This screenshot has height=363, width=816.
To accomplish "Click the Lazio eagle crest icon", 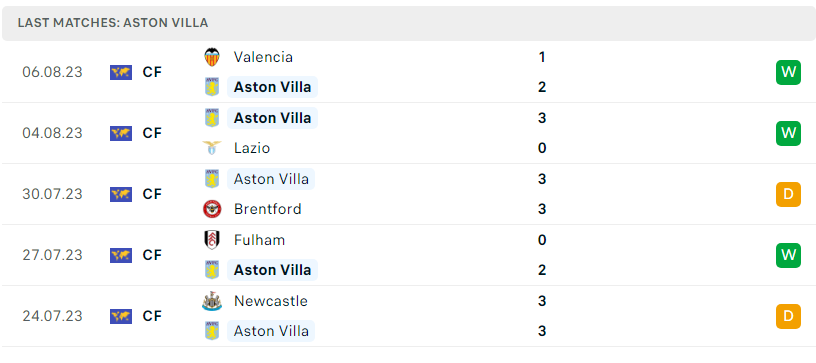I will click(x=212, y=148).
